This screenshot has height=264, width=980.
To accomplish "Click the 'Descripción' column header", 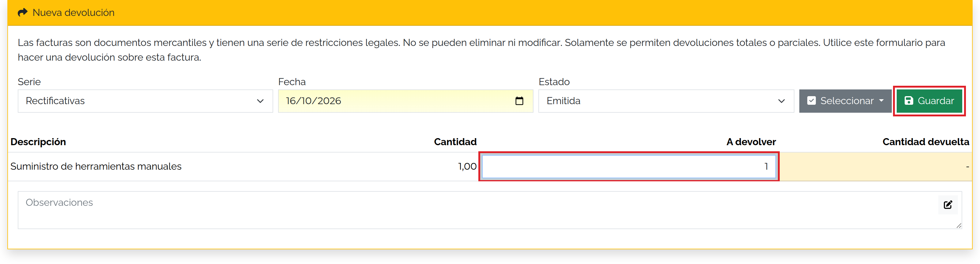I will (38, 142).
